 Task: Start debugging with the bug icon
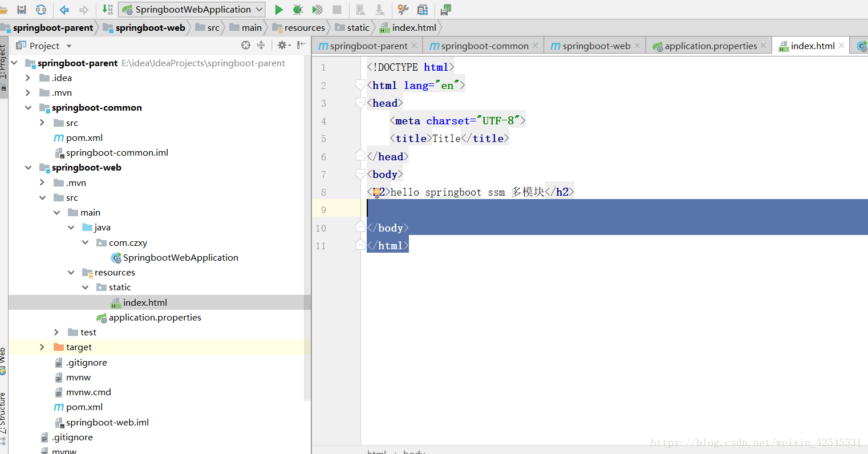point(298,9)
